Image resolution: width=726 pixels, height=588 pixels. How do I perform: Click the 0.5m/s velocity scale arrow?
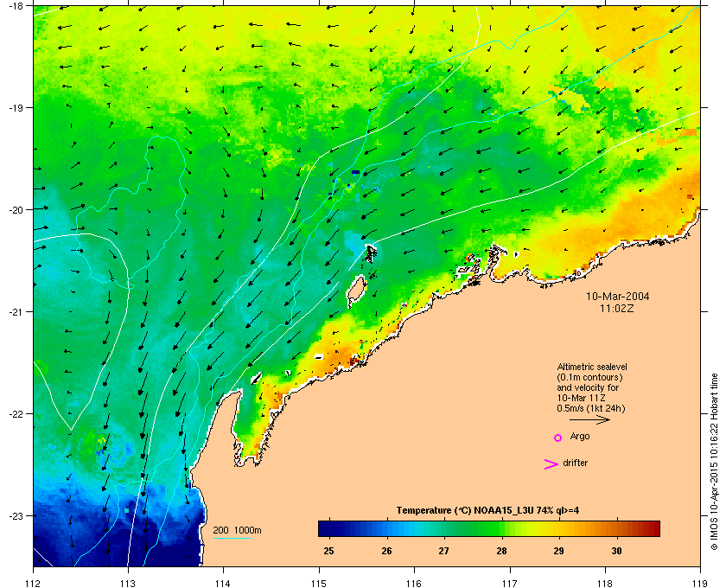click(x=589, y=420)
